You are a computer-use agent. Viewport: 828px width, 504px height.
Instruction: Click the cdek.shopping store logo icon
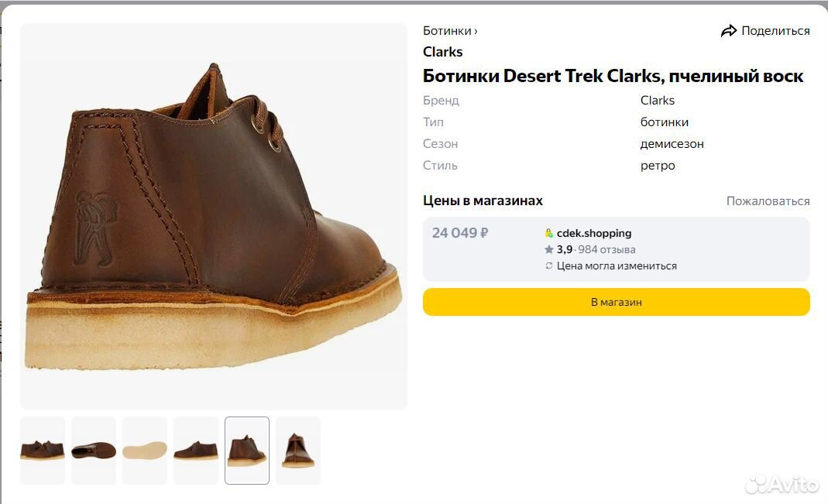point(549,233)
